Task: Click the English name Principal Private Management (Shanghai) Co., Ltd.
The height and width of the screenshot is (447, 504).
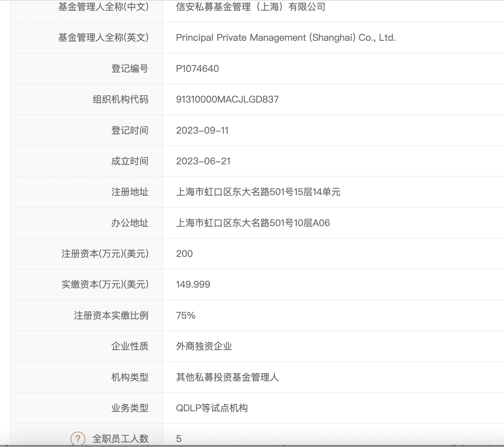Action: tap(286, 37)
